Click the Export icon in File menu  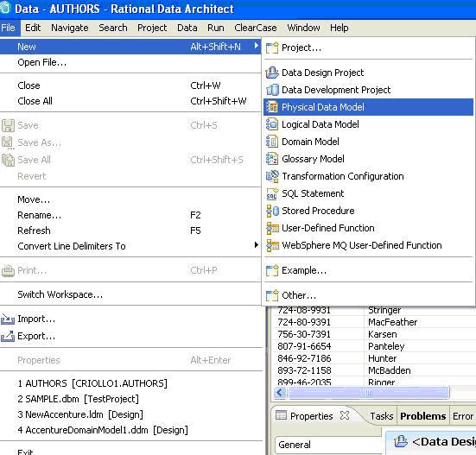[x=8, y=336]
